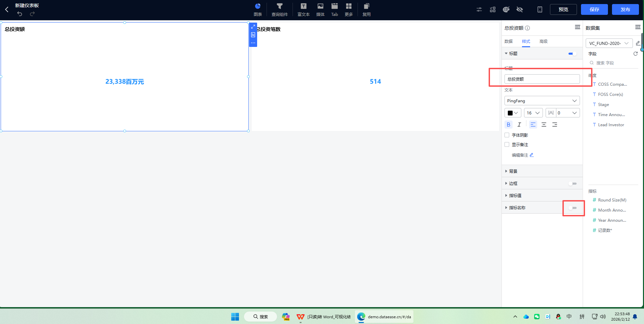The width and height of the screenshot is (644, 324).
Task: Maximize the selected chart with expand icon
Action: coord(253,27)
